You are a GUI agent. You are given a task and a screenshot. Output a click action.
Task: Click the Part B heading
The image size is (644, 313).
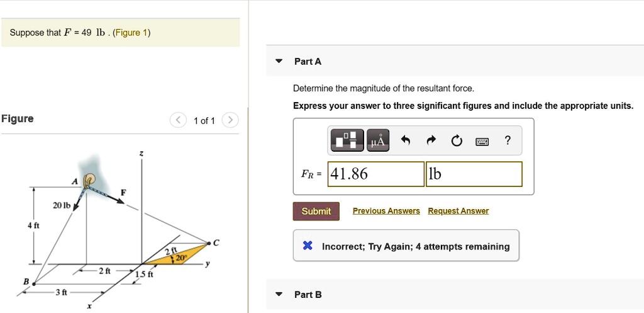point(308,294)
